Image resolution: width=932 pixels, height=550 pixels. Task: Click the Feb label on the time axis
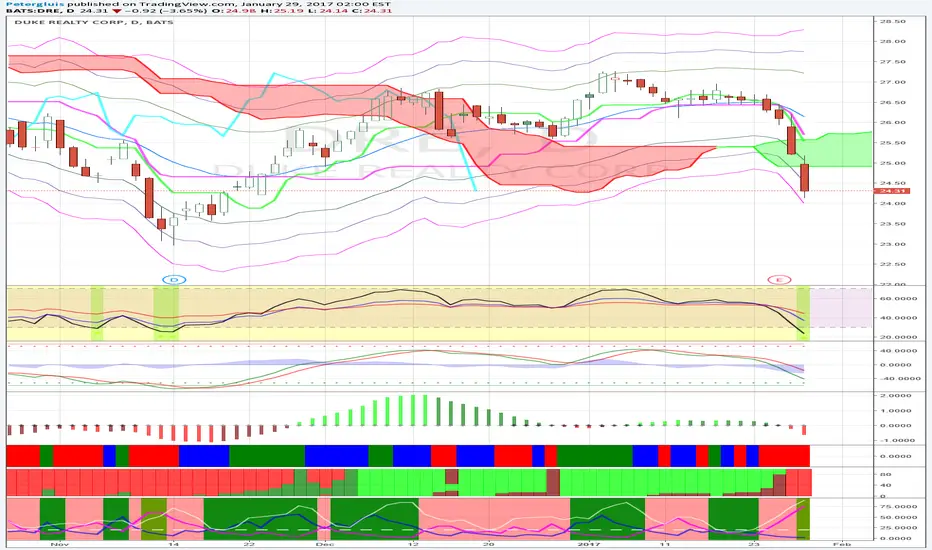842,544
